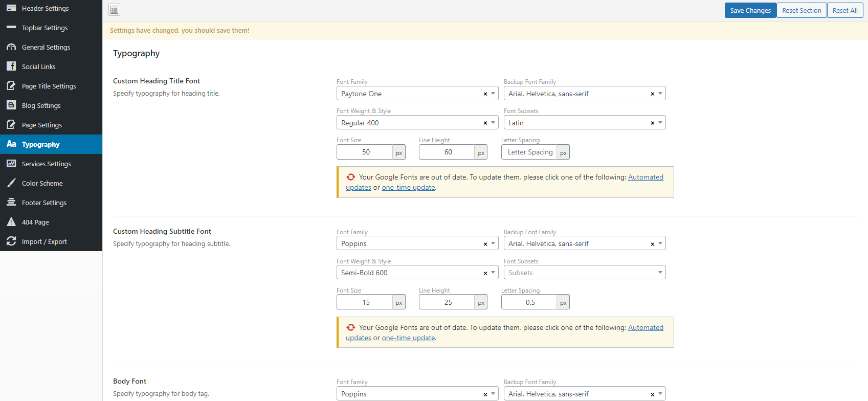Viewport: 868px width, 401px height.
Task: Clear the Paytone One font family selection
Action: tap(485, 94)
